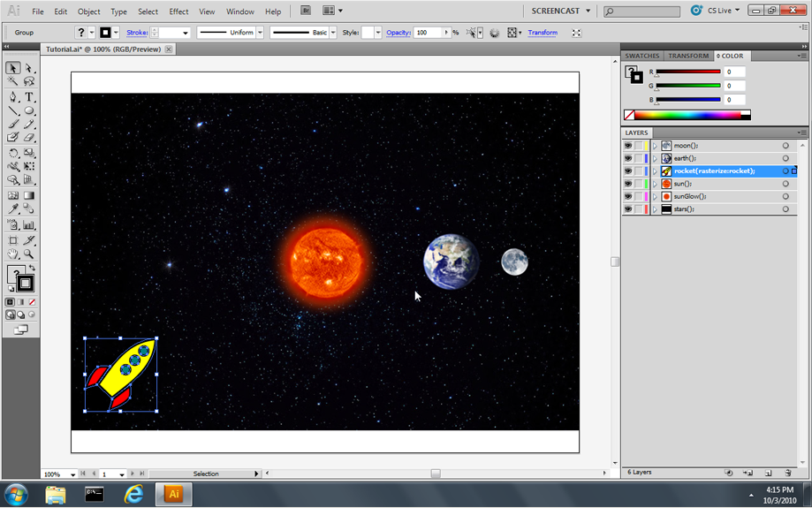Open the SCREENCAST workspace dropdown
Viewport: 812px width, 508px height.
pos(561,11)
